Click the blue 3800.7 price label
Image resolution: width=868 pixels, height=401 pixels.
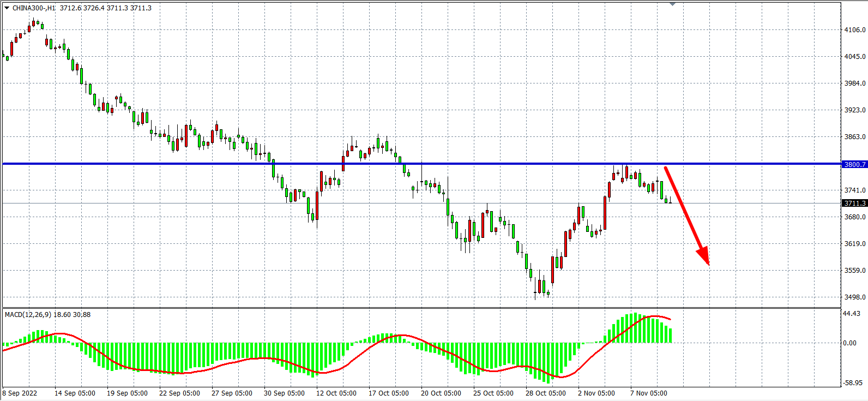(x=854, y=164)
